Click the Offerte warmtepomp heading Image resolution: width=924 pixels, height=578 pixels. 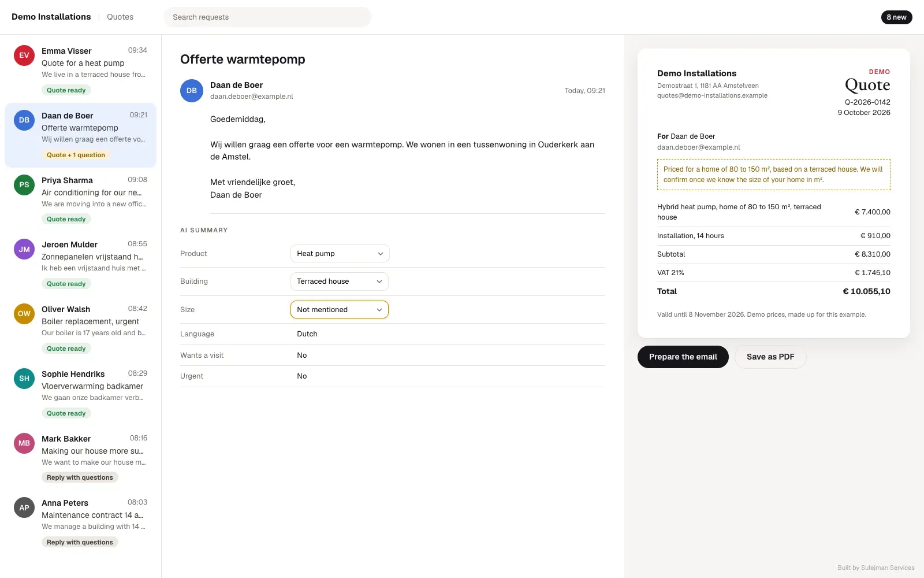pos(243,60)
